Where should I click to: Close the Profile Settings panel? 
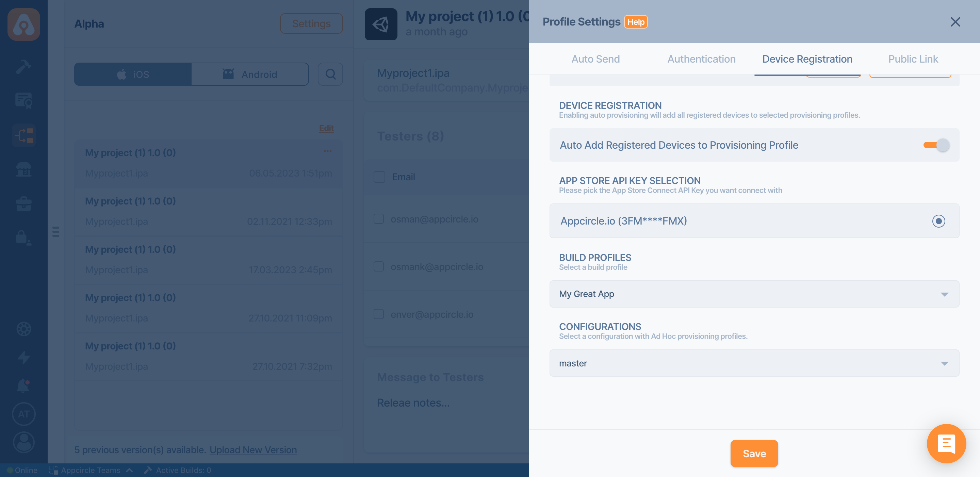(x=955, y=22)
